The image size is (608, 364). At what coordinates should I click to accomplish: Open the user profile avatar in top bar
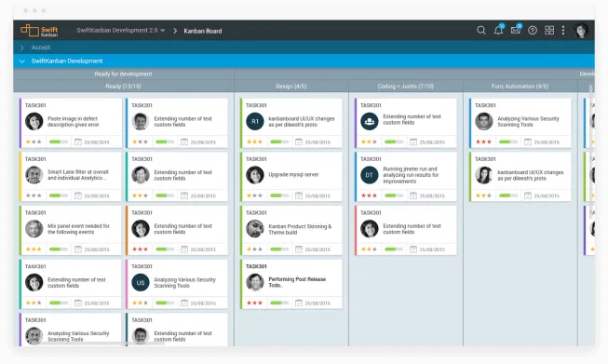pyautogui.click(x=581, y=30)
